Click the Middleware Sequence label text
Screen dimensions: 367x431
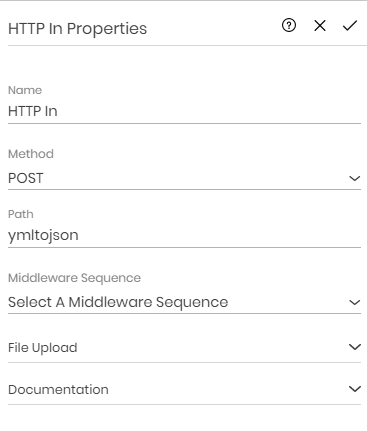pyautogui.click(x=74, y=278)
